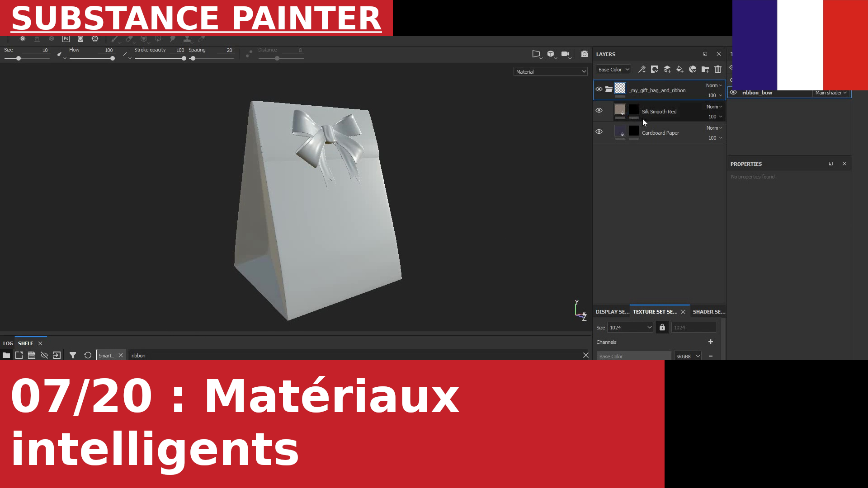The width and height of the screenshot is (868, 488).
Task: Click the folder icon of _my_gift_bag_and_ribbon
Action: coord(609,89)
